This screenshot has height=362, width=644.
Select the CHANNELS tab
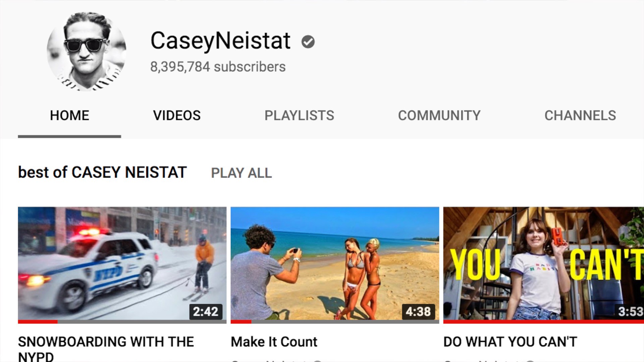point(580,116)
